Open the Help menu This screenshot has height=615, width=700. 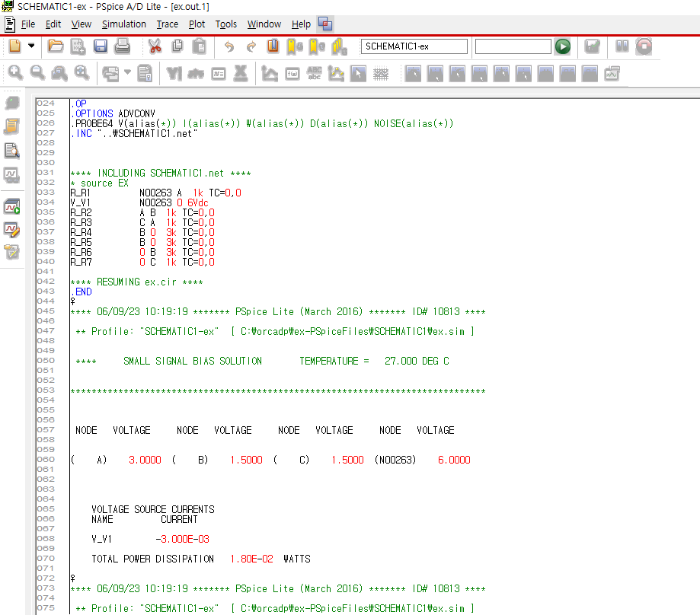click(x=301, y=24)
